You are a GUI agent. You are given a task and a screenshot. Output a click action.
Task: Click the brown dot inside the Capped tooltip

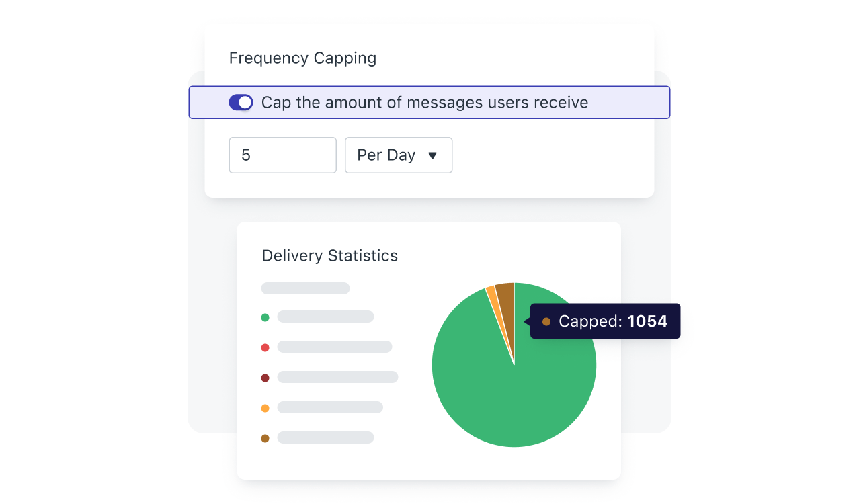point(546,321)
